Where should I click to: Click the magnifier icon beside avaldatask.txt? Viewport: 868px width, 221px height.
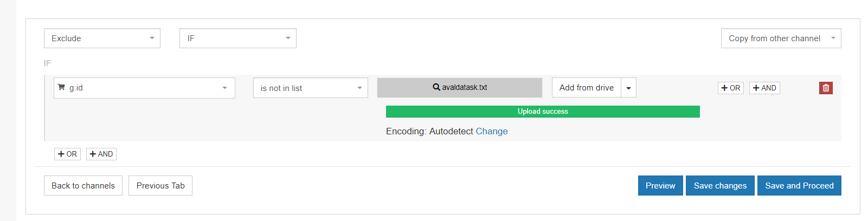click(436, 87)
